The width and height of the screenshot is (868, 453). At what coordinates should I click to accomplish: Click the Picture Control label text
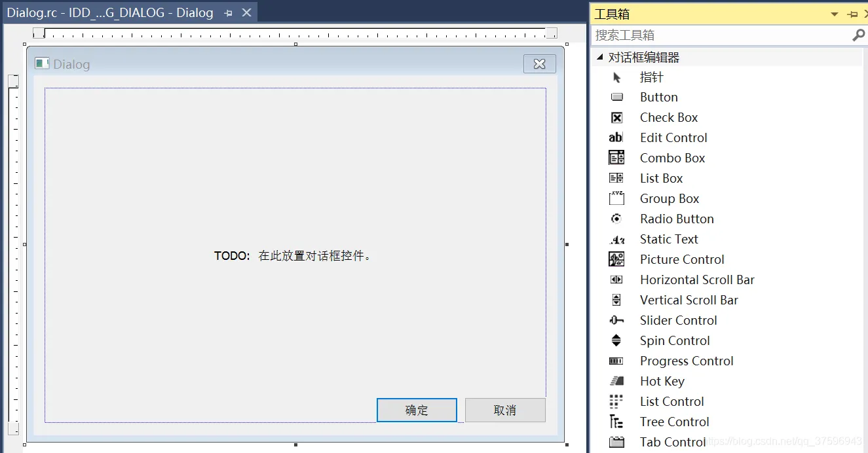[682, 259]
